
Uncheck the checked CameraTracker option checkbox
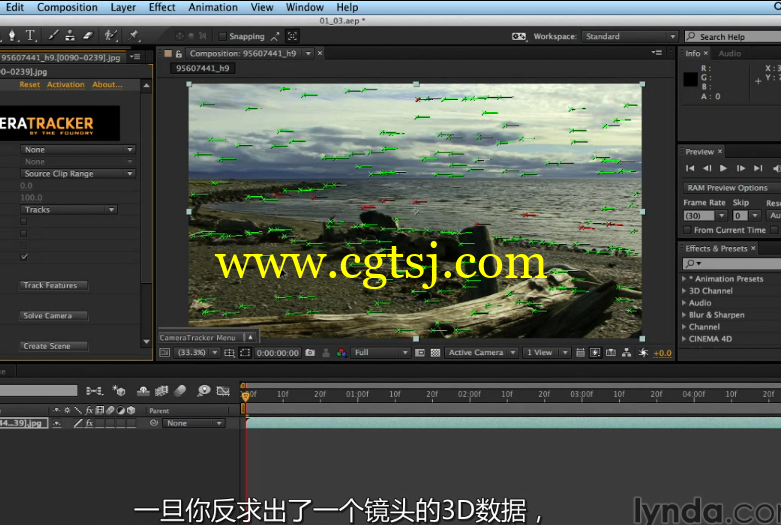coord(24,257)
